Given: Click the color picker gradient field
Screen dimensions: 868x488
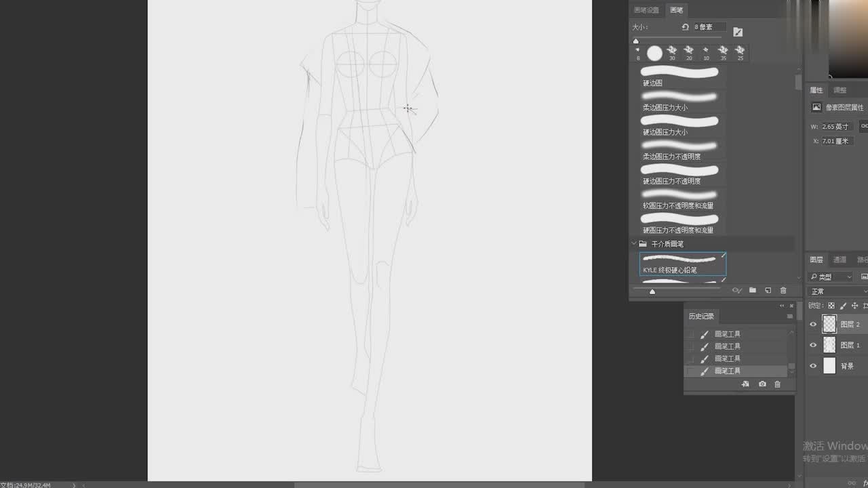Looking at the screenshot, I should 848,37.
